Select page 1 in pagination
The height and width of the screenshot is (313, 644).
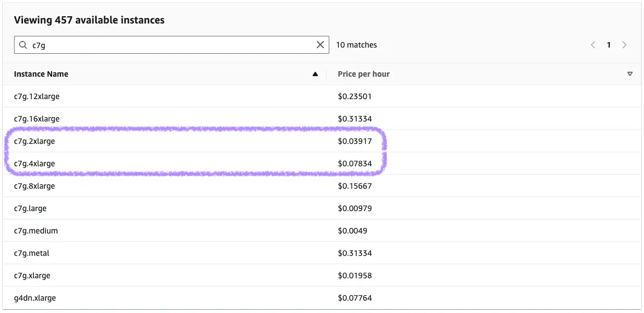(x=609, y=45)
